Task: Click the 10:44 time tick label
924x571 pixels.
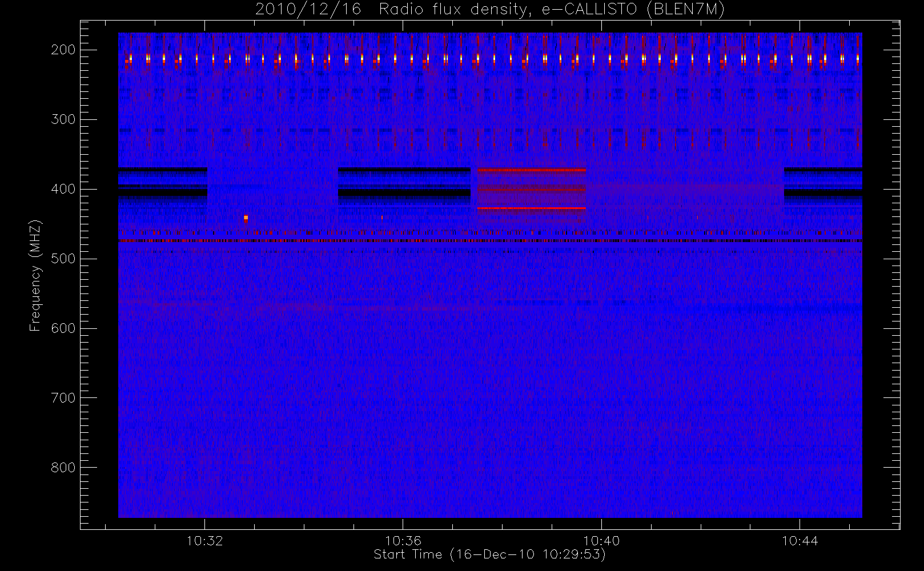Action: coord(800,541)
